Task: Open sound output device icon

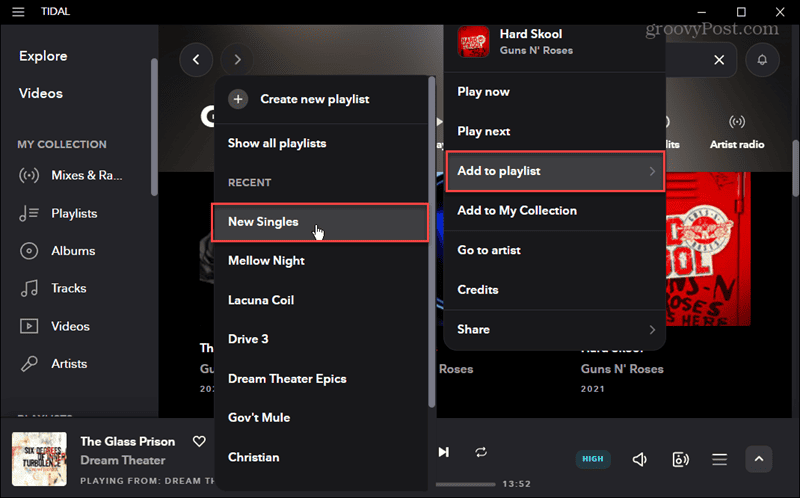Action: 681,459
